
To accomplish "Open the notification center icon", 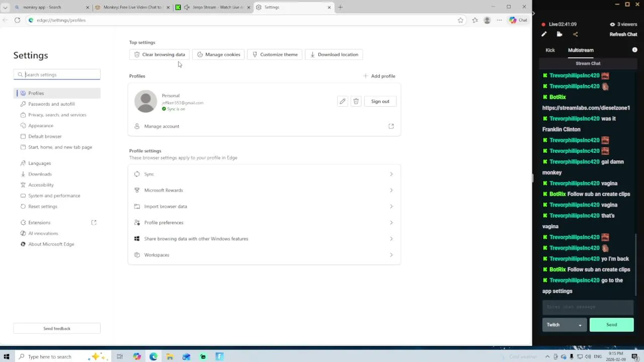I will [635, 356].
